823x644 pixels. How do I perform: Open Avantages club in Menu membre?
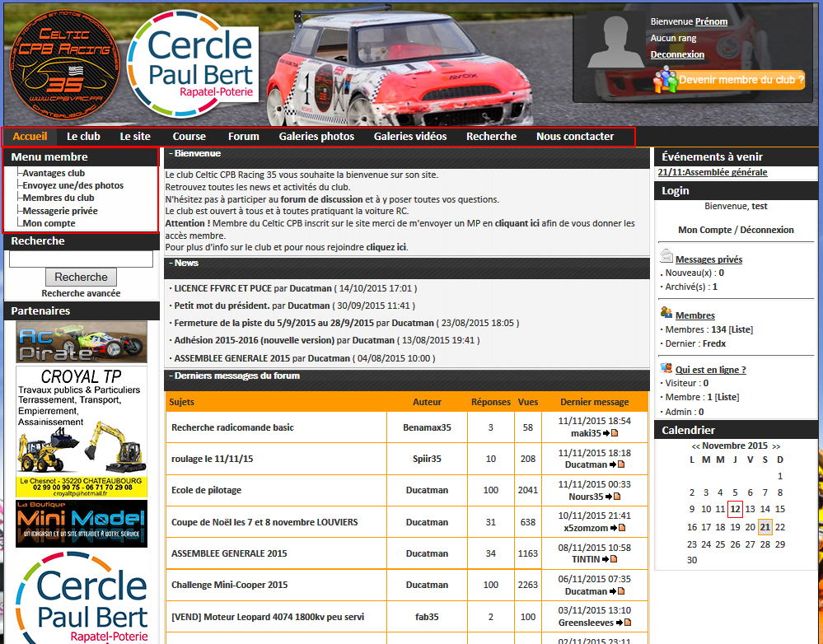(x=54, y=173)
